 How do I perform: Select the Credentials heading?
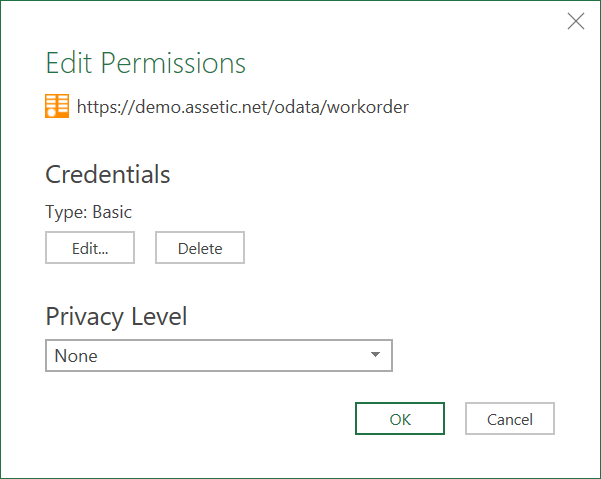pos(108,174)
